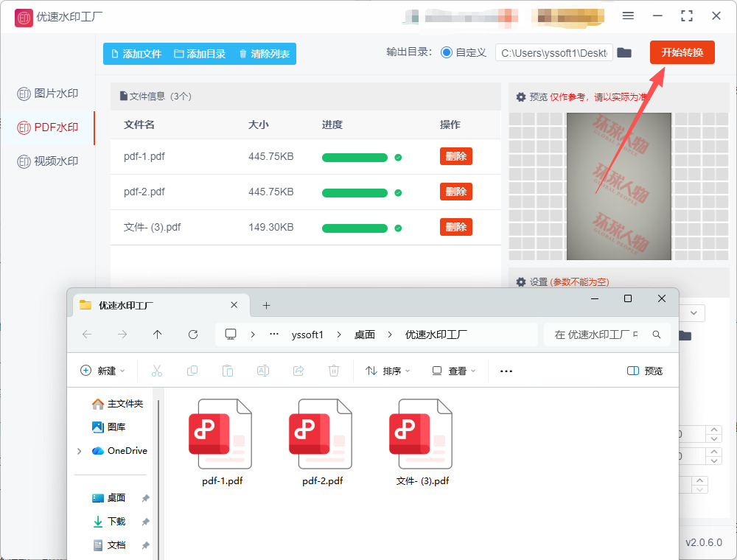This screenshot has height=560, width=737.
Task: Click 优速水印工厂 breadcrumb in address bar
Action: (x=436, y=335)
